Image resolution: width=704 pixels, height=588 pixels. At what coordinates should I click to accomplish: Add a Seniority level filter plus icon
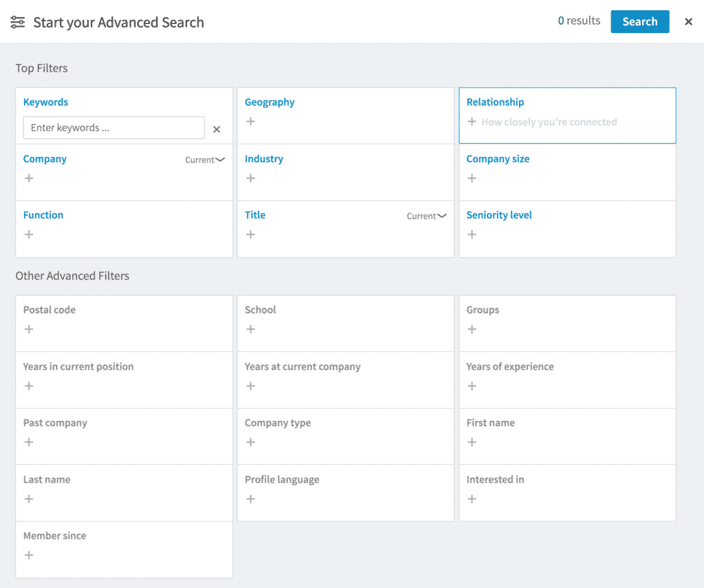coord(472,235)
